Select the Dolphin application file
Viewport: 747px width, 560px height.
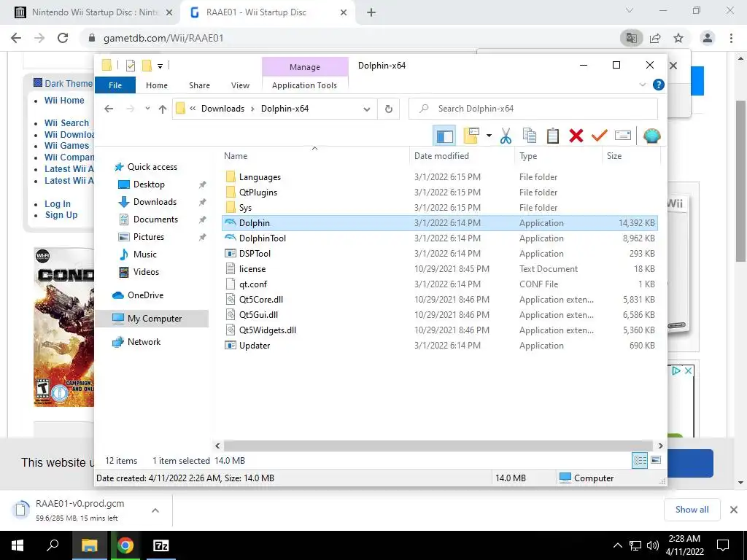[x=439, y=223]
